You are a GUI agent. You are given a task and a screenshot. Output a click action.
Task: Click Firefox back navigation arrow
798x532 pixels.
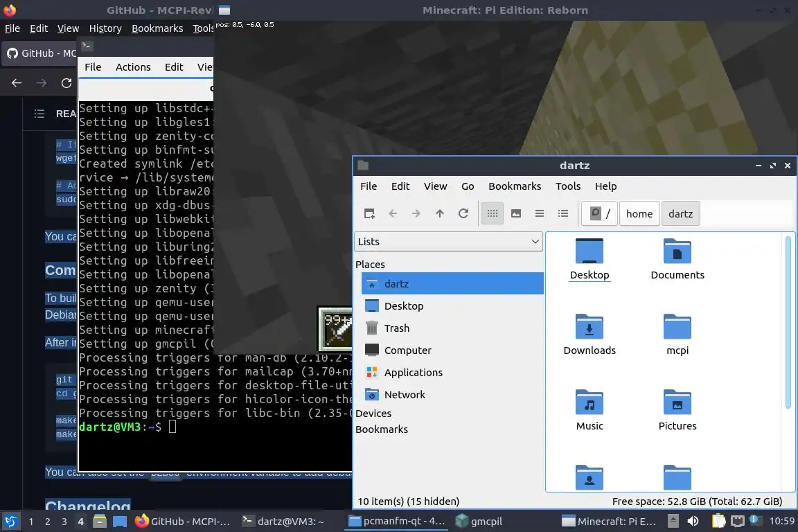coord(17,82)
